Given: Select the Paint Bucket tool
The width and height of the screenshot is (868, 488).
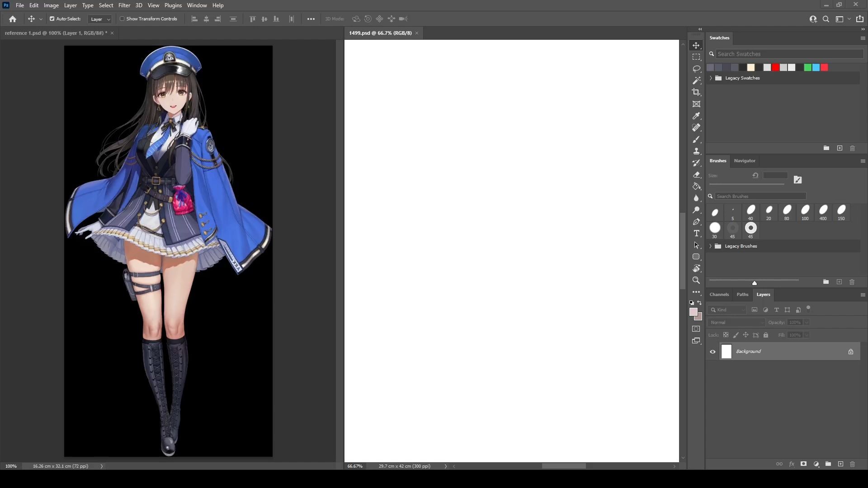Looking at the screenshot, I should [x=696, y=186].
